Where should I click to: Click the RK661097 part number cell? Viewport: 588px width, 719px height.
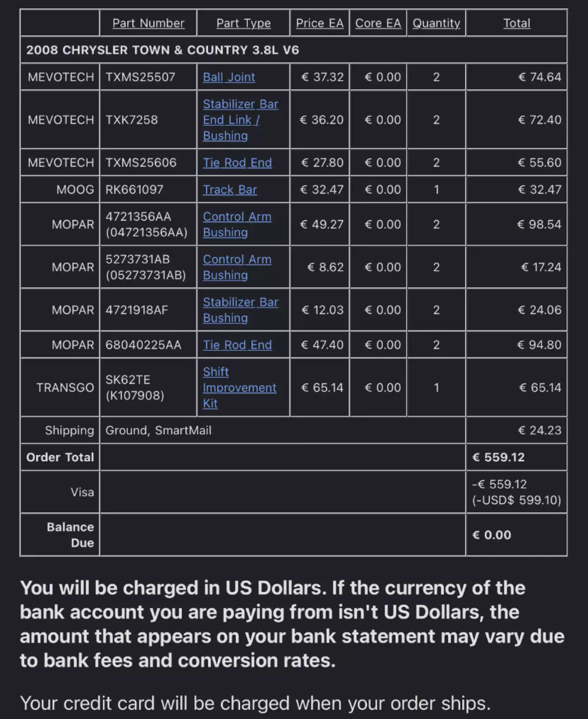[134, 190]
